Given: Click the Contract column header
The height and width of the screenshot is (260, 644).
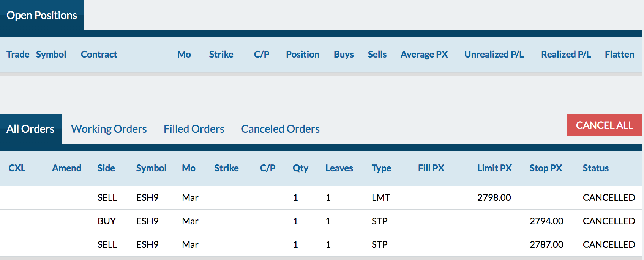Looking at the screenshot, I should coord(99,54).
